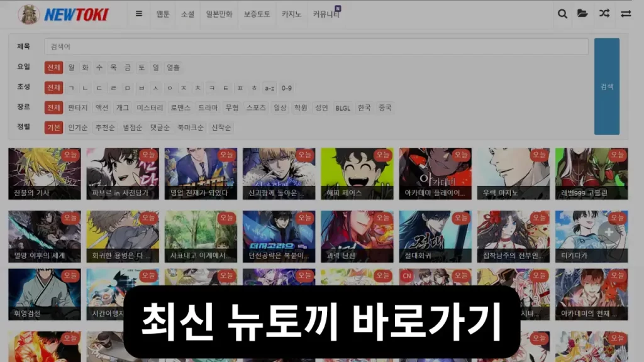Select 전체 in the 장르 row
This screenshot has height=362, width=644.
coord(53,107)
